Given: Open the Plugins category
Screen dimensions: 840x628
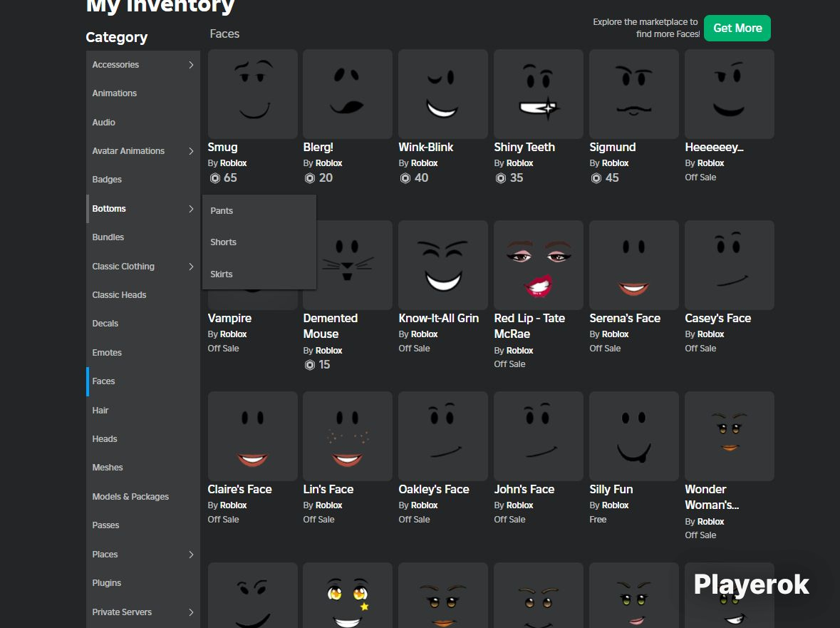Looking at the screenshot, I should 143,583.
